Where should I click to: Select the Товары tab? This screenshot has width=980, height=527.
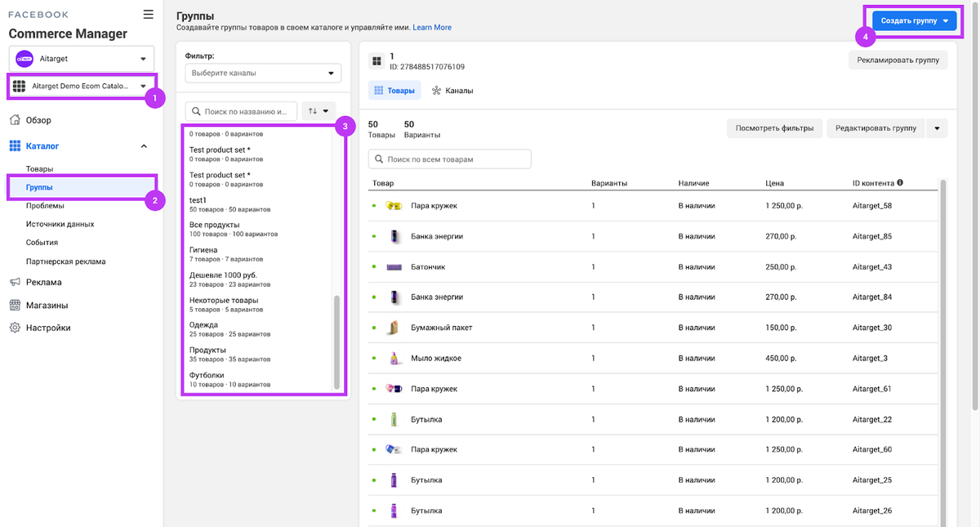tap(394, 91)
